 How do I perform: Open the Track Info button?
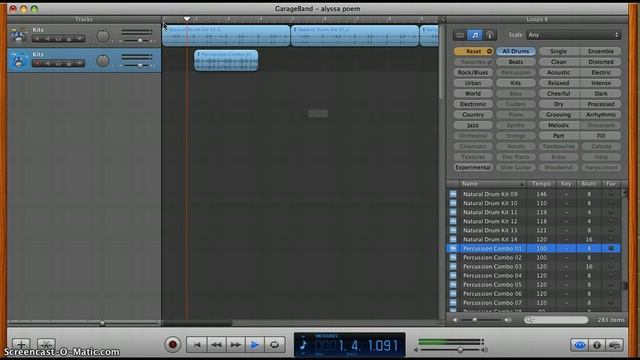click(x=597, y=345)
